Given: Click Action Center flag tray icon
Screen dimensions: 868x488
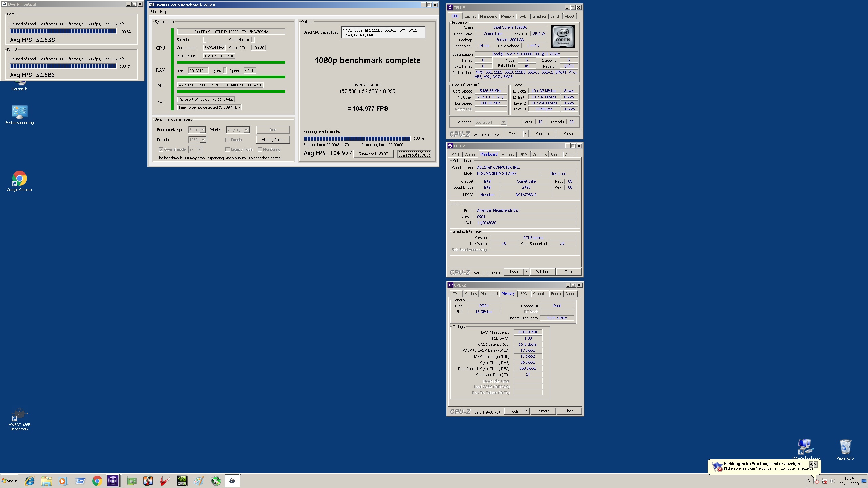Looking at the screenshot, I should pyautogui.click(x=816, y=481).
